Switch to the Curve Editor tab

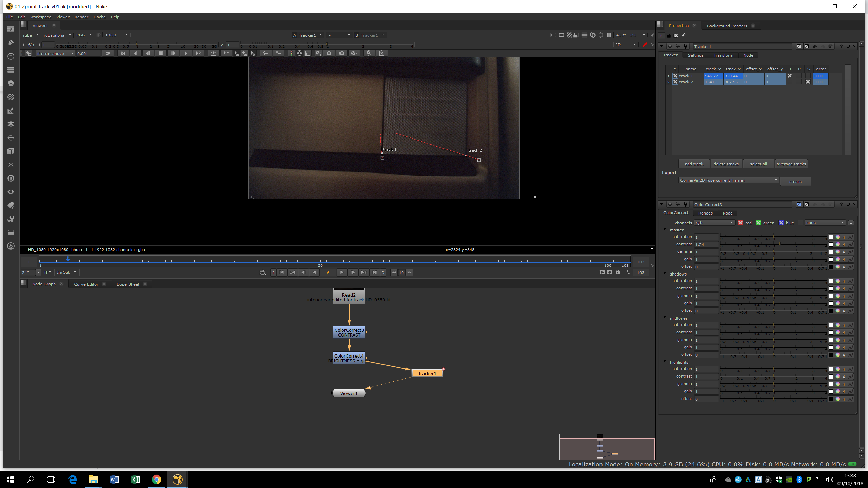[x=86, y=284]
